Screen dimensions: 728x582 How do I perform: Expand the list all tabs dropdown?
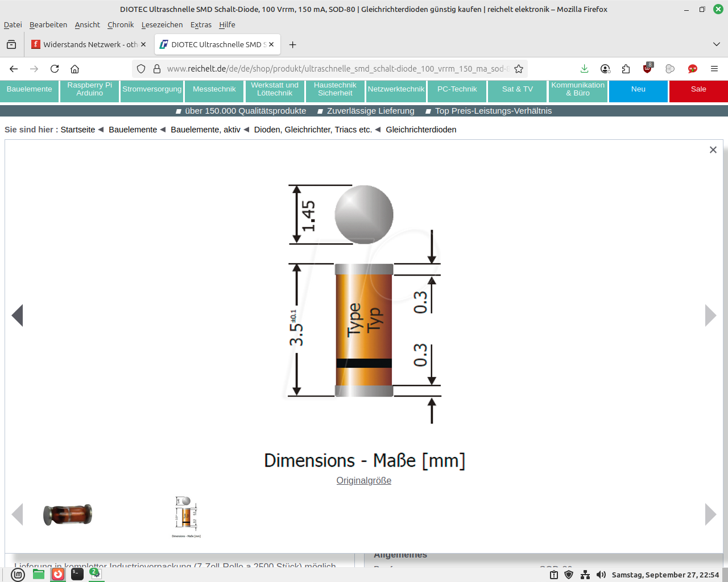coord(716,44)
